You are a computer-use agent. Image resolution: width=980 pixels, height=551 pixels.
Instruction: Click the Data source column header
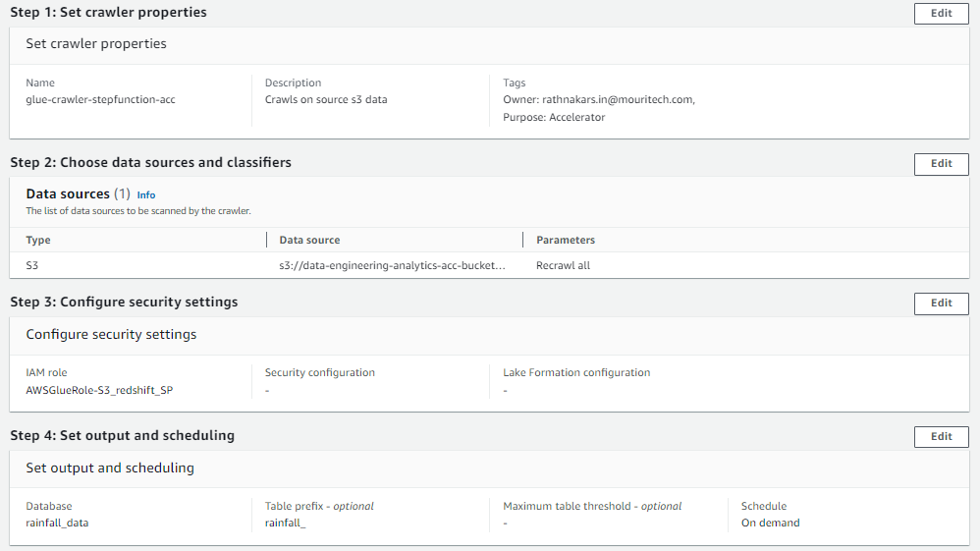tap(309, 240)
